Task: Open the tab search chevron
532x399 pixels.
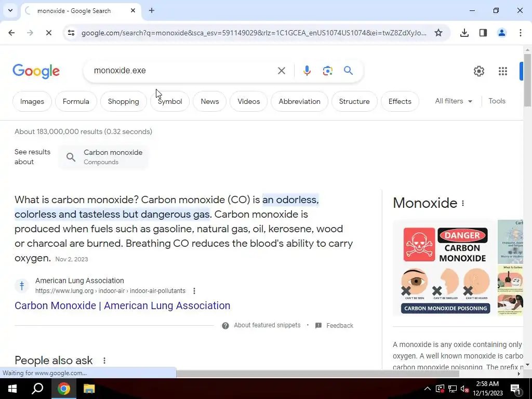Action: coord(10,10)
